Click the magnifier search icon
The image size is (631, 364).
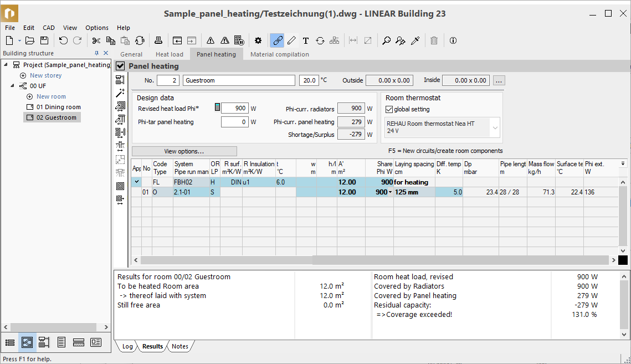coord(386,40)
